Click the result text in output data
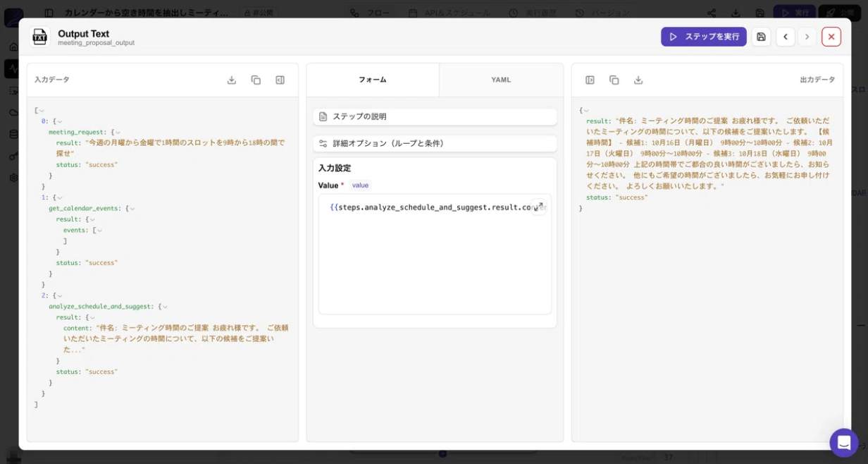Viewport: 868px width, 464px height. tap(709, 153)
